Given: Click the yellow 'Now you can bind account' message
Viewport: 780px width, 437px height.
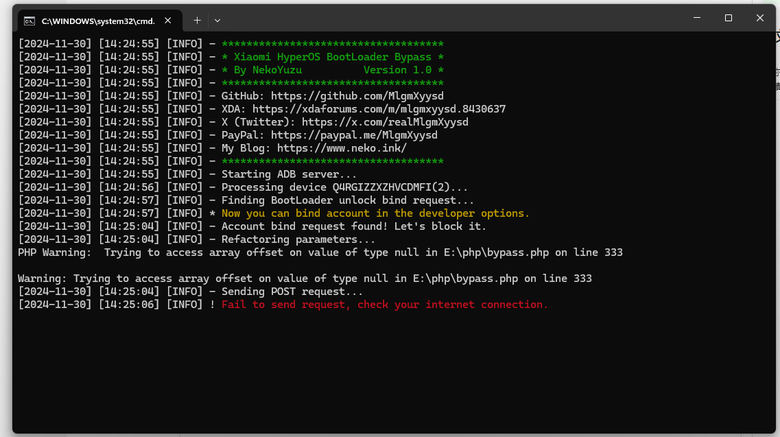Looking at the screenshot, I should tap(376, 213).
